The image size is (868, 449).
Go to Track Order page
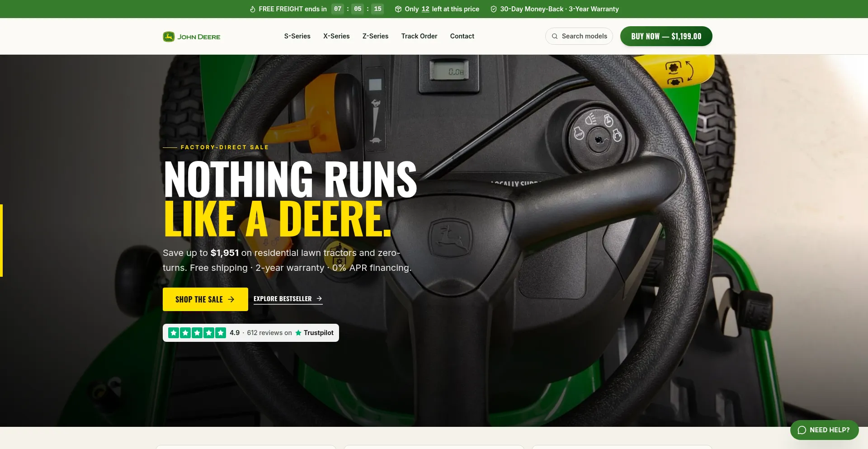[419, 36]
